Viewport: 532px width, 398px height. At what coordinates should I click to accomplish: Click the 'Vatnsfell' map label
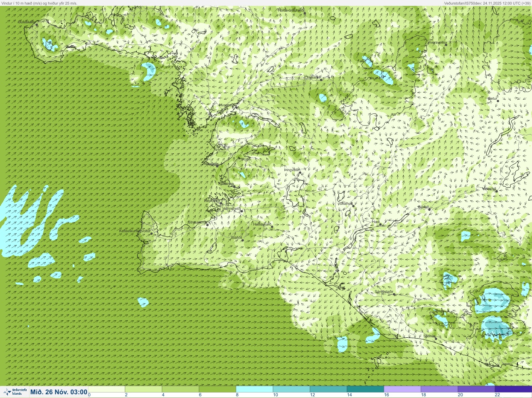(489, 189)
